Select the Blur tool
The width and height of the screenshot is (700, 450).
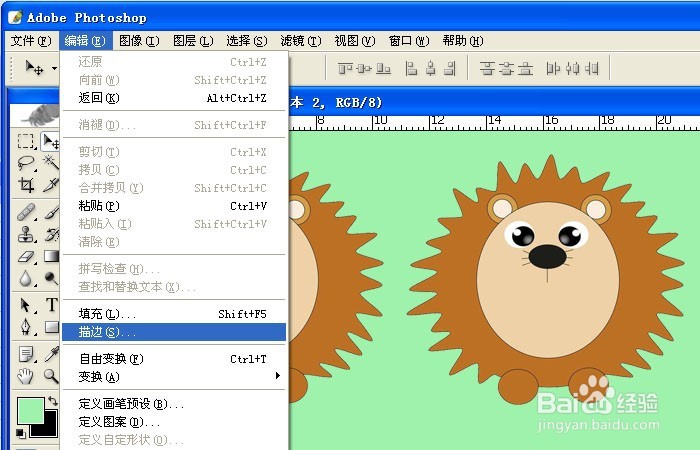click(x=26, y=278)
